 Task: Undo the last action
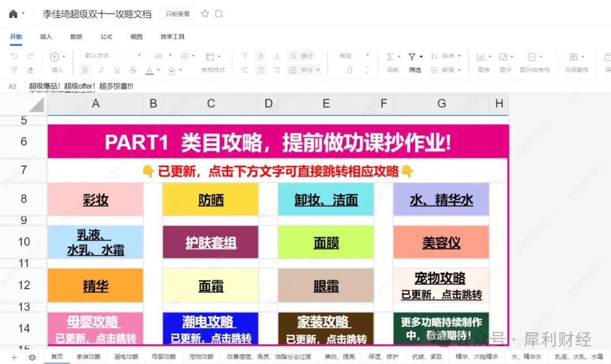point(14,56)
